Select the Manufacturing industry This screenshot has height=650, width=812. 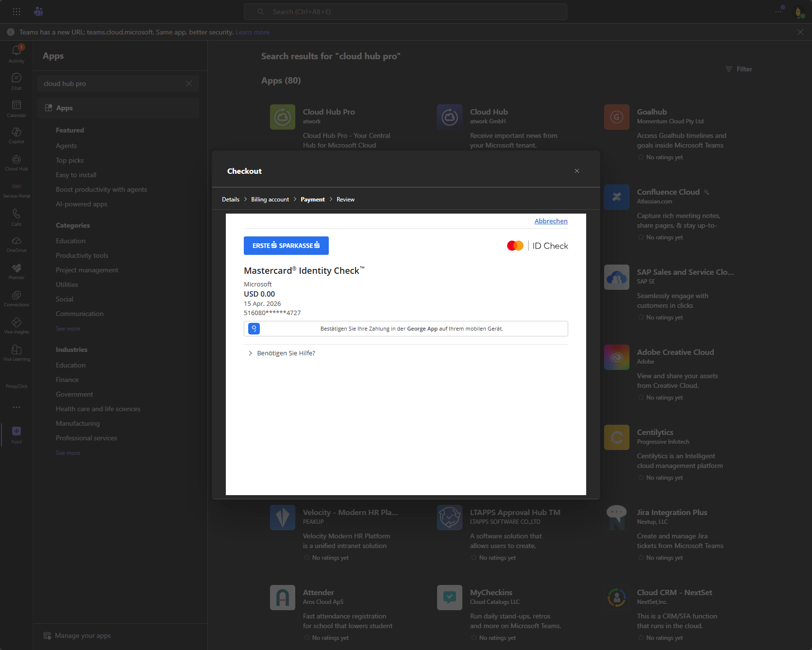click(78, 423)
